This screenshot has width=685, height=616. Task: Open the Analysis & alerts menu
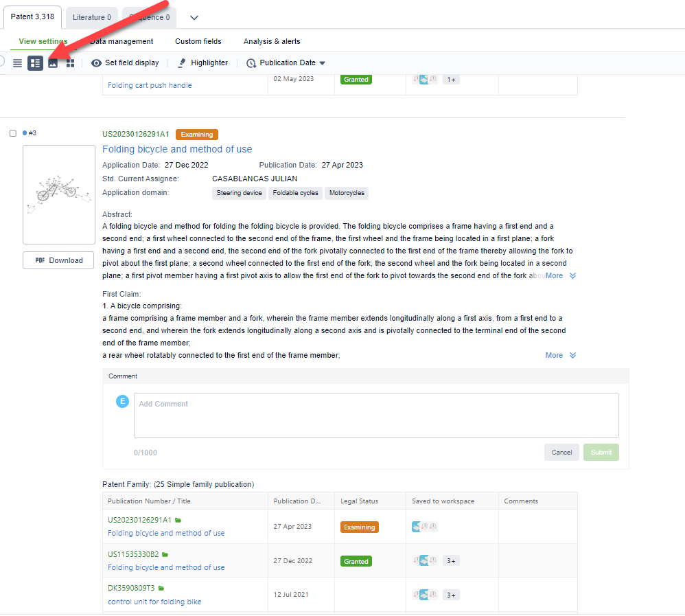[x=272, y=42]
